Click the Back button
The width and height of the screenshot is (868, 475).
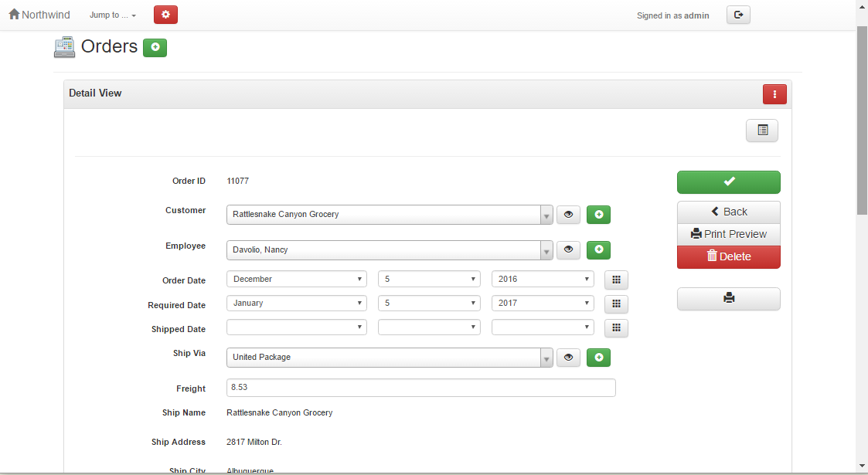coord(728,212)
